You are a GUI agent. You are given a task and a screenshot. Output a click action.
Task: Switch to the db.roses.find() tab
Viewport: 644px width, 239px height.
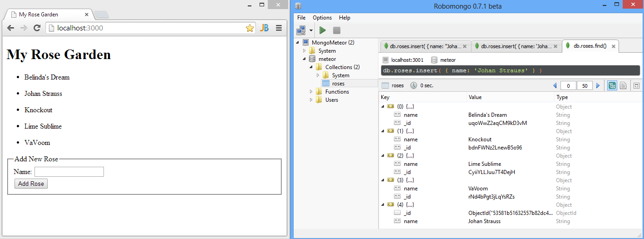point(590,46)
